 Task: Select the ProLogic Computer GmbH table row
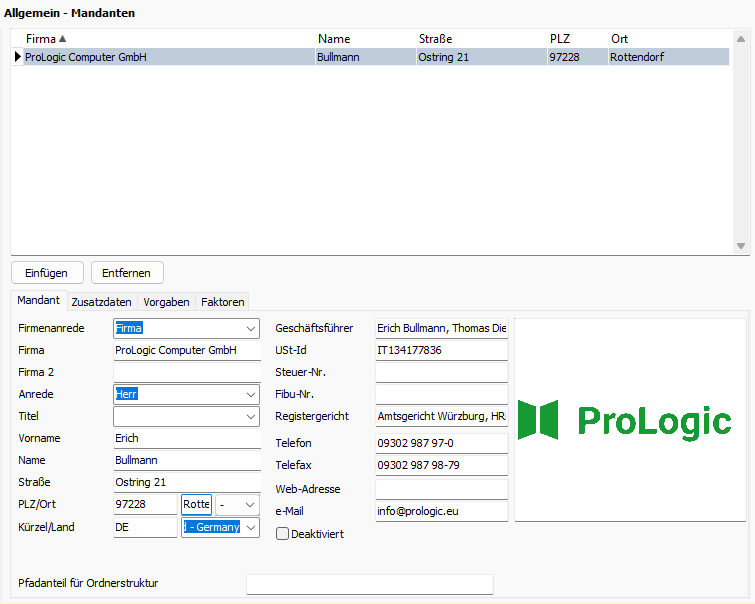click(370, 57)
